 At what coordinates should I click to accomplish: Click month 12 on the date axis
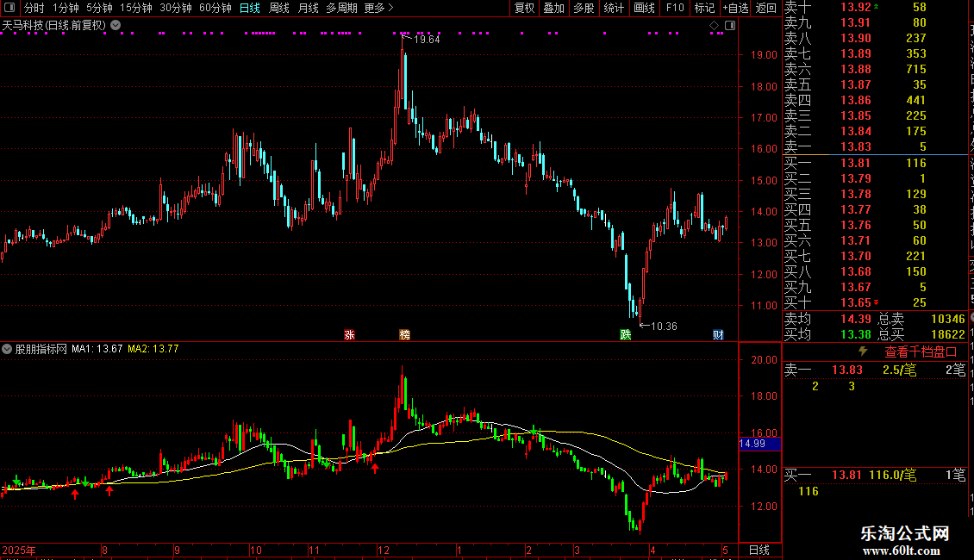tap(384, 550)
